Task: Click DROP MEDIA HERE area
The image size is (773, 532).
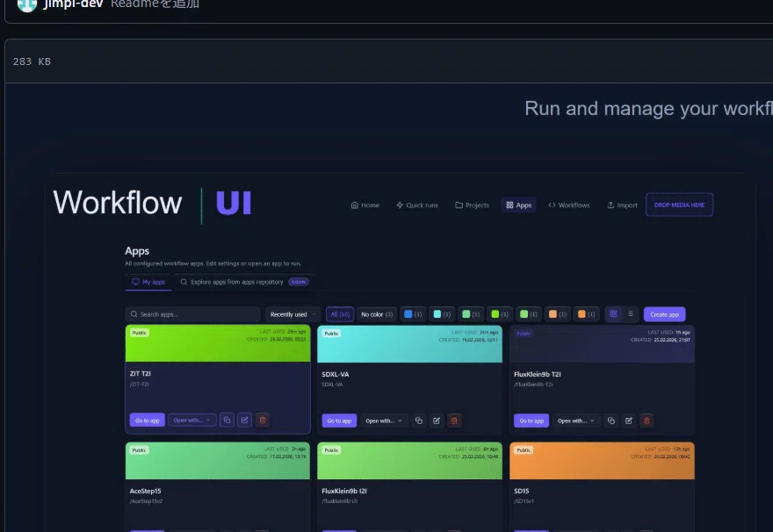Action: [679, 205]
